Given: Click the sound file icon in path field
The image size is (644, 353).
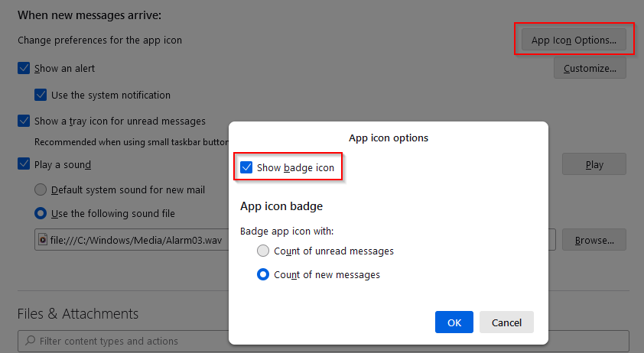Looking at the screenshot, I should pos(43,240).
